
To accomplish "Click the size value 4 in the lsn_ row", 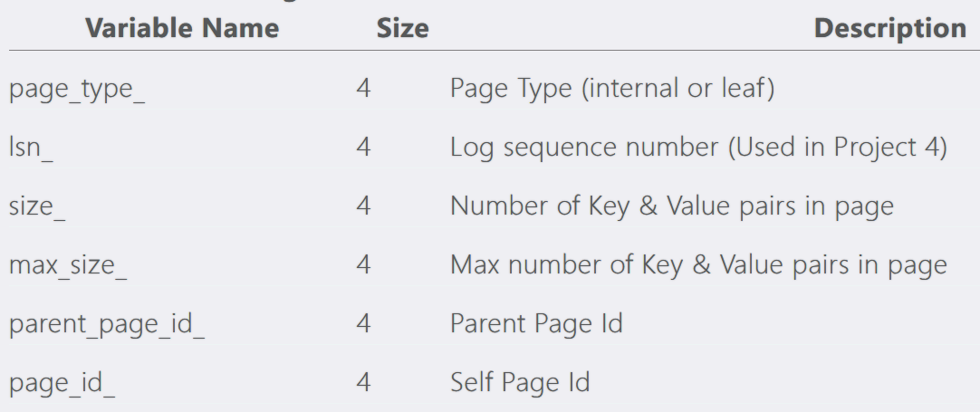I will coord(364,148).
